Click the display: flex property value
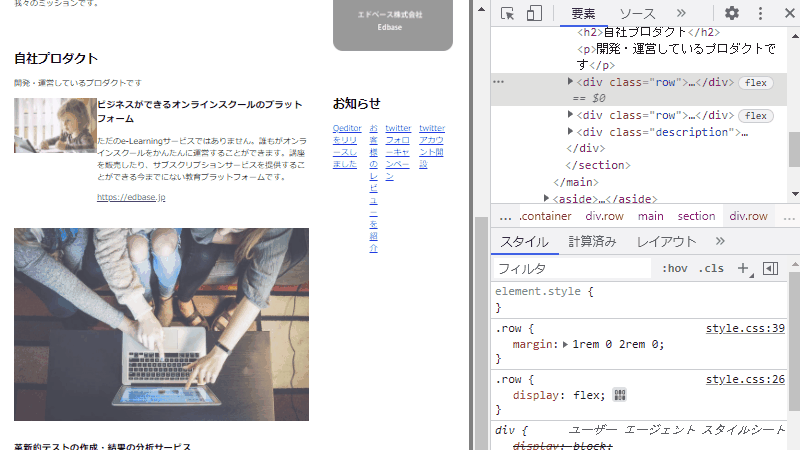 (x=589, y=395)
